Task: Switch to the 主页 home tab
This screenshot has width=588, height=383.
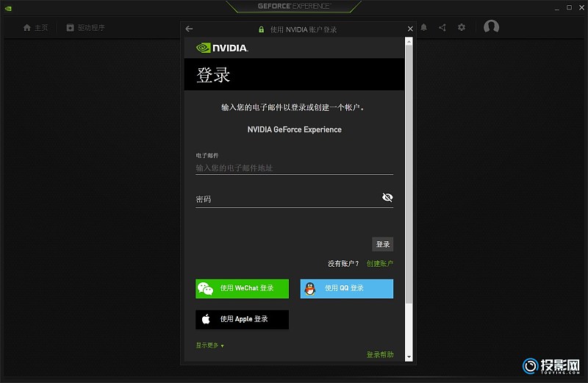Action: (35, 28)
